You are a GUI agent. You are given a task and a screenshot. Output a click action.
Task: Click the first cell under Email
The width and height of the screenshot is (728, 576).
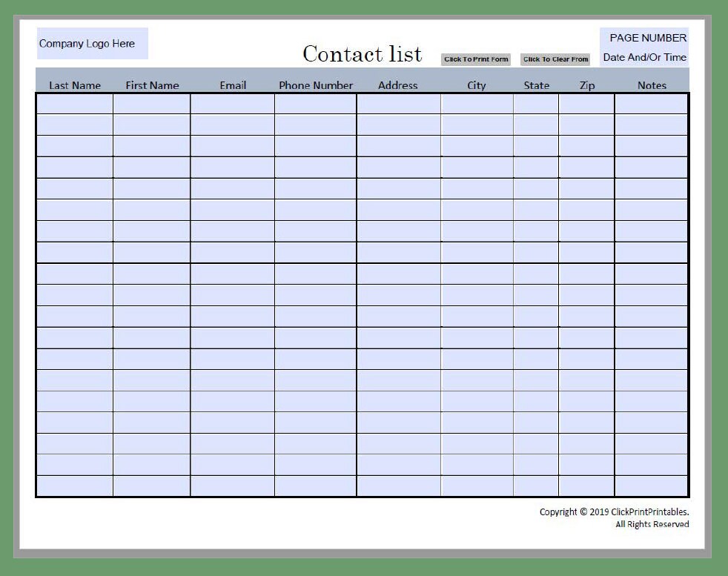click(x=233, y=103)
